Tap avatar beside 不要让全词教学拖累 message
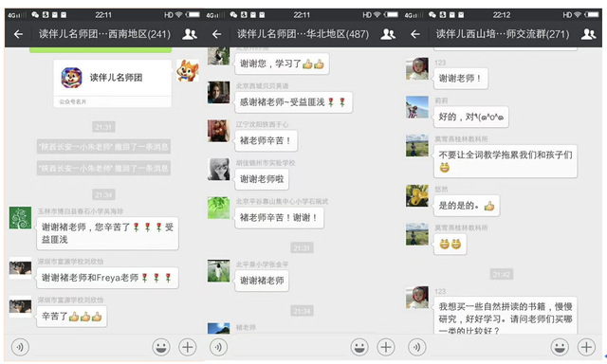The width and height of the screenshot is (607, 364). 417,145
